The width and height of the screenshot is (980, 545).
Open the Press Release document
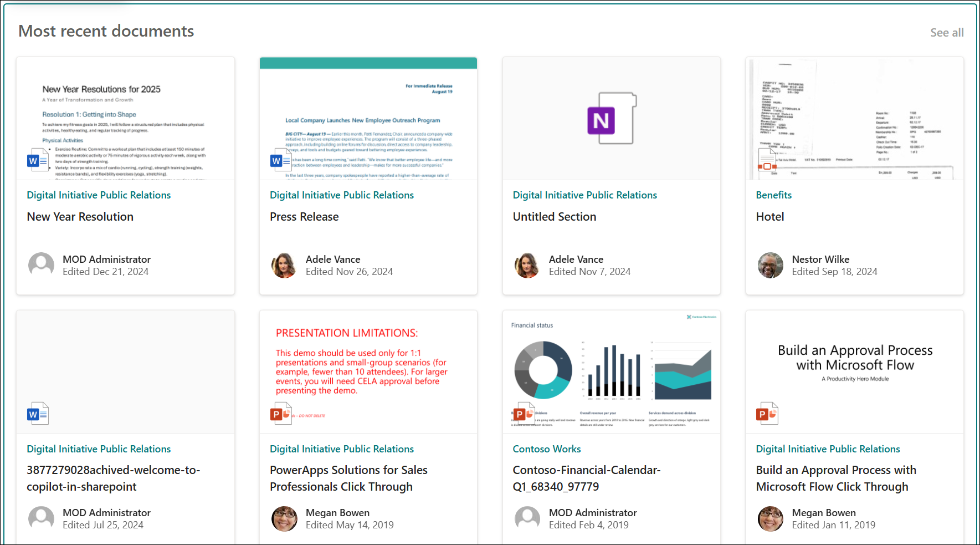[304, 216]
